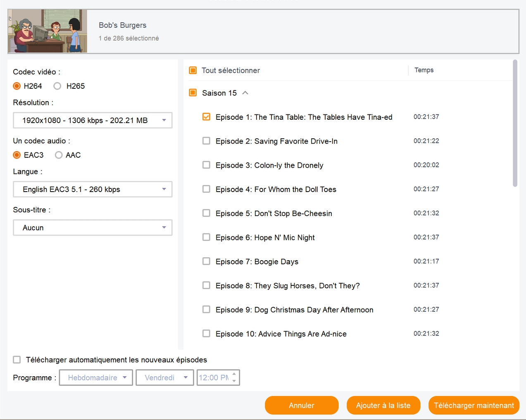
Task: Click the episode list vertical scrollbar
Action: pos(515,123)
